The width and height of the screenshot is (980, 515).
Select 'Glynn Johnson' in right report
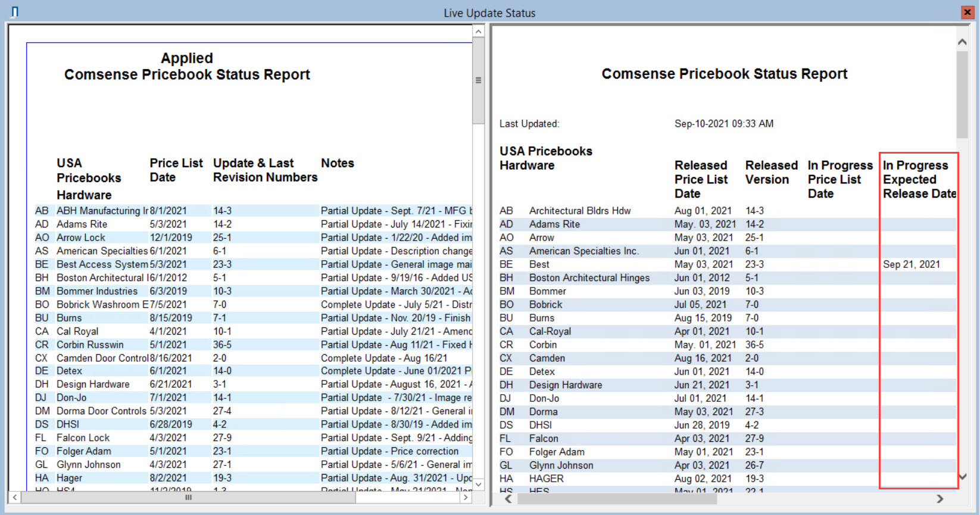coord(561,465)
